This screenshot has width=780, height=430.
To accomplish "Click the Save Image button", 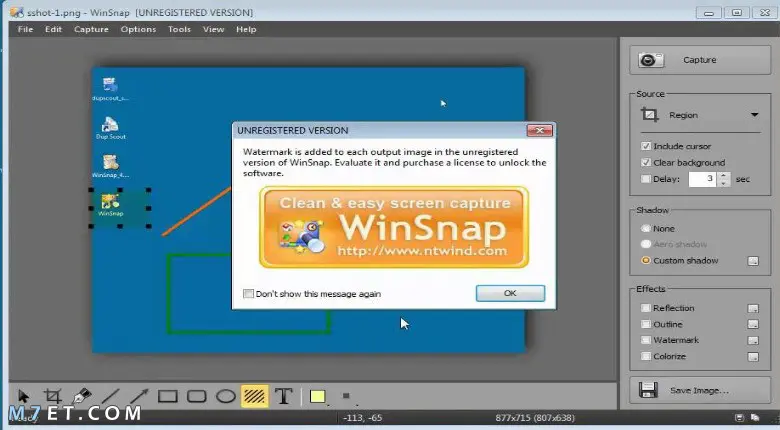I will pyautogui.click(x=700, y=390).
